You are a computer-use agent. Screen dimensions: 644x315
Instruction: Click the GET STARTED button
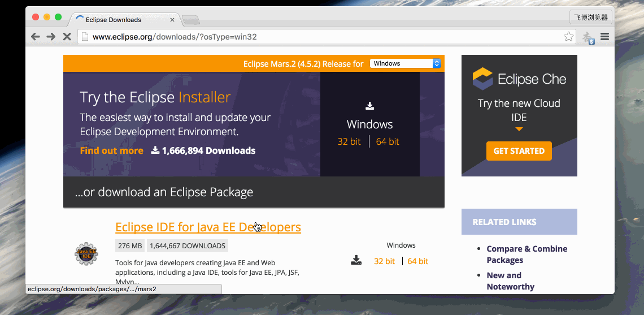519,151
